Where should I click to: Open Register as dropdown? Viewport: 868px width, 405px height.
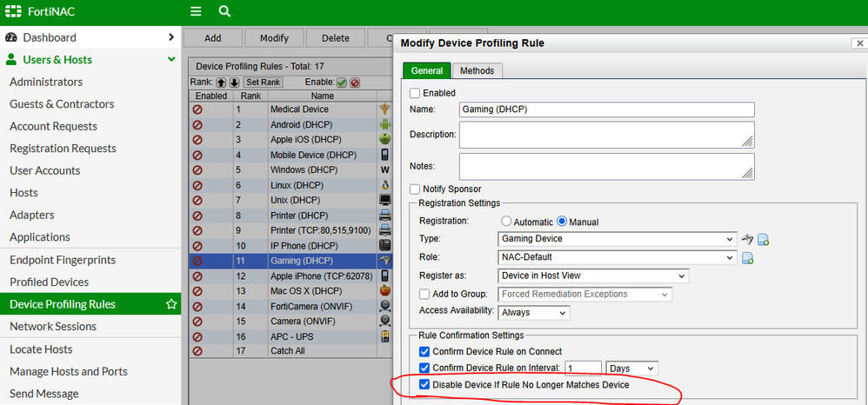pyautogui.click(x=593, y=276)
